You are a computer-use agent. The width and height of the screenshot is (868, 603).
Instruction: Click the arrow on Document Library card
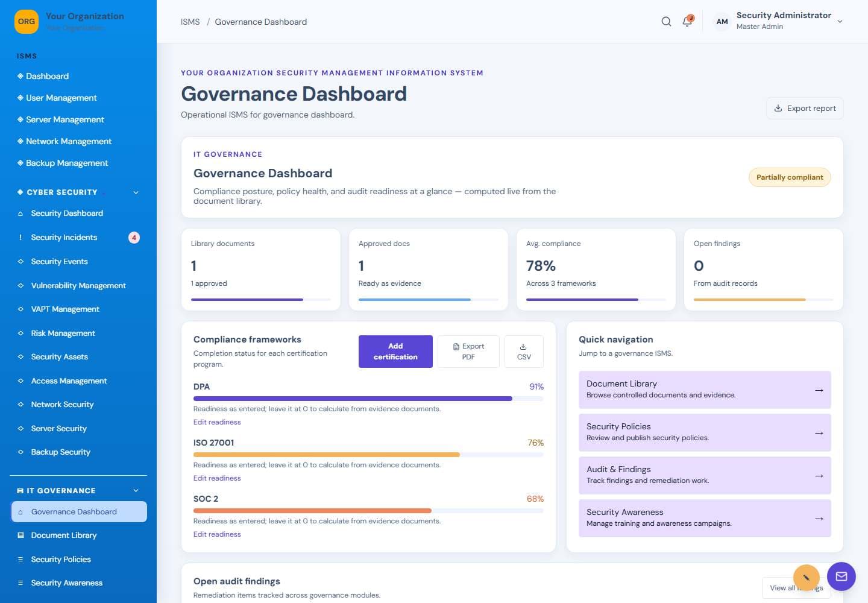pyautogui.click(x=819, y=390)
